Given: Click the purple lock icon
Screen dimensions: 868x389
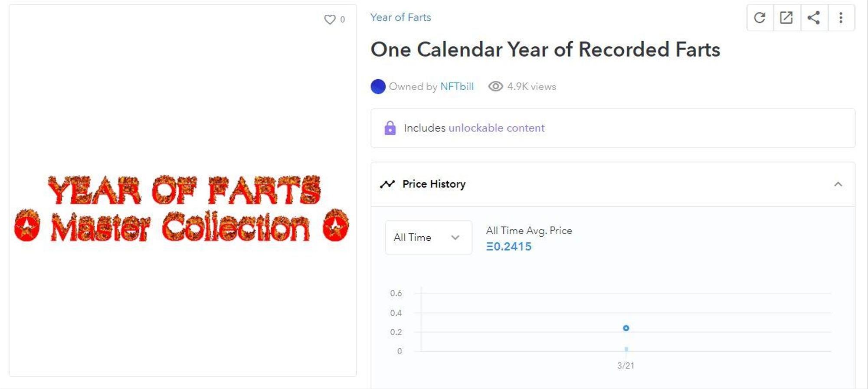Looking at the screenshot, I should point(390,128).
